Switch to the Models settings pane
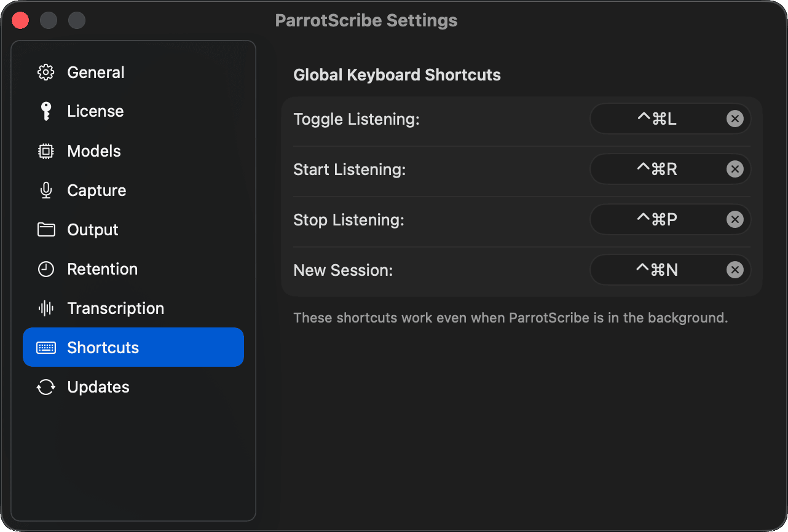The width and height of the screenshot is (788, 532). click(x=94, y=151)
